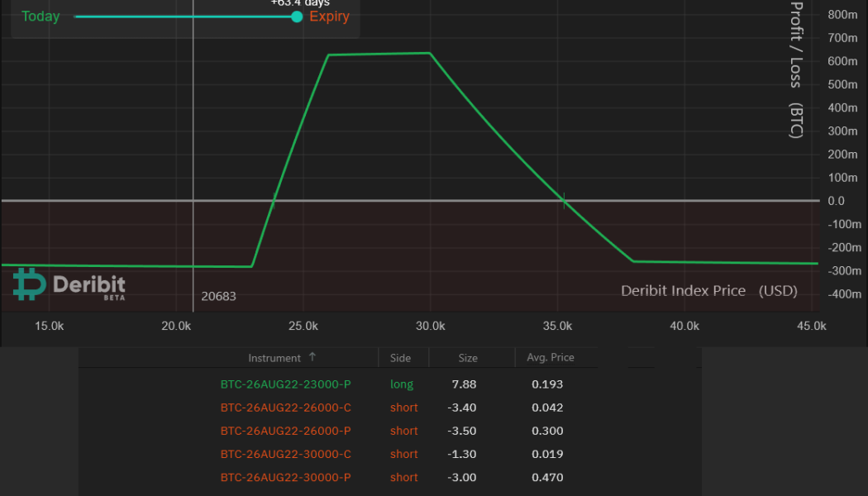Open the Side column header
This screenshot has height=496, width=868.
click(x=402, y=357)
